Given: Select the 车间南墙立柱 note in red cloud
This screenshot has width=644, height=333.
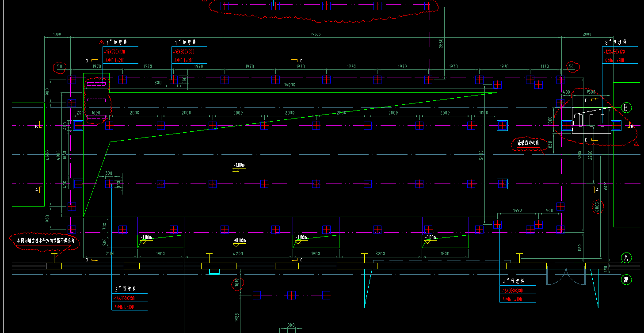Looking at the screenshot, I should pos(46,241).
